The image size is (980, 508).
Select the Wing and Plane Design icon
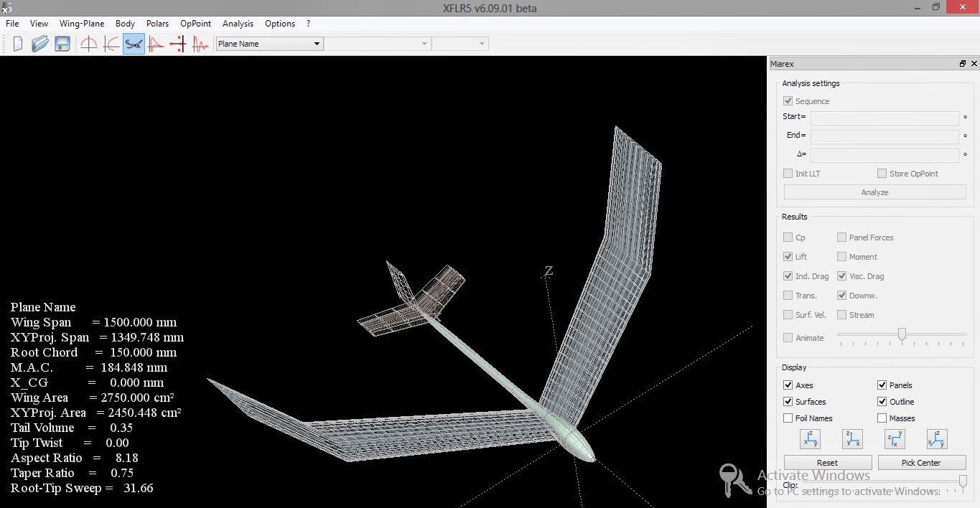[134, 43]
